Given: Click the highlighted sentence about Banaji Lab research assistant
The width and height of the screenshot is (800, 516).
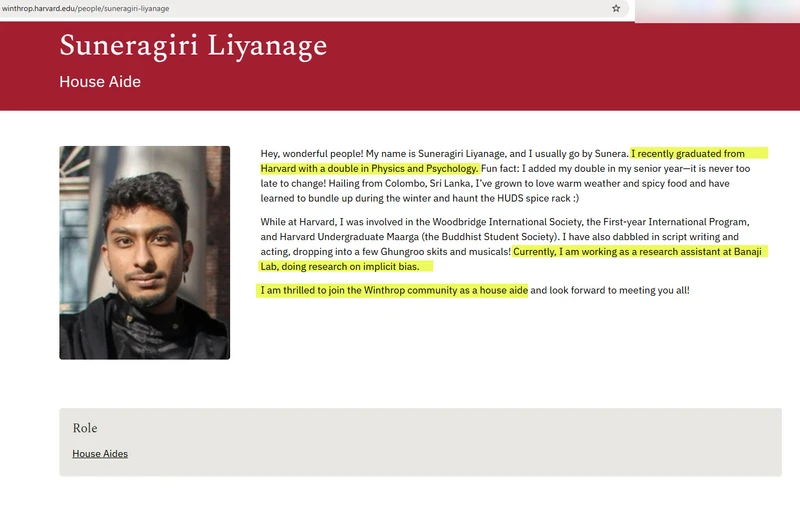Looking at the screenshot, I should click(x=637, y=252).
